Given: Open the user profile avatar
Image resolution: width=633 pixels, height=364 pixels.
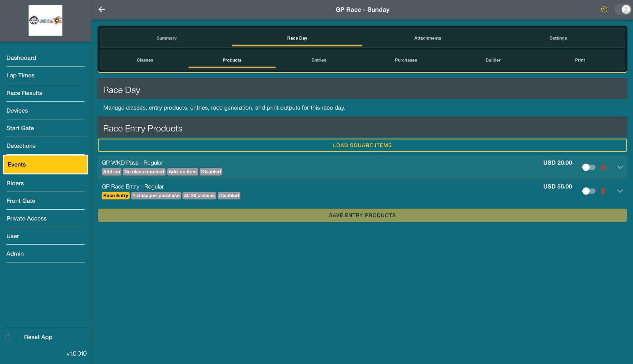Looking at the screenshot, I should [626, 10].
